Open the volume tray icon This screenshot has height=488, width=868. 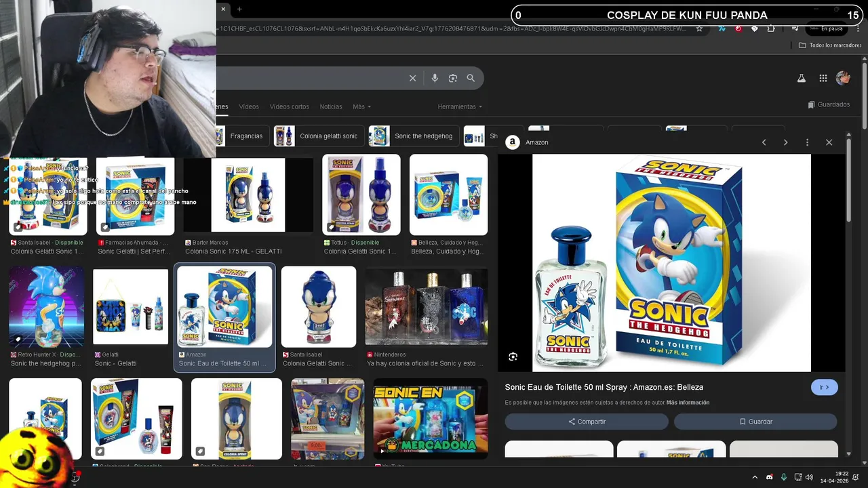(809, 477)
